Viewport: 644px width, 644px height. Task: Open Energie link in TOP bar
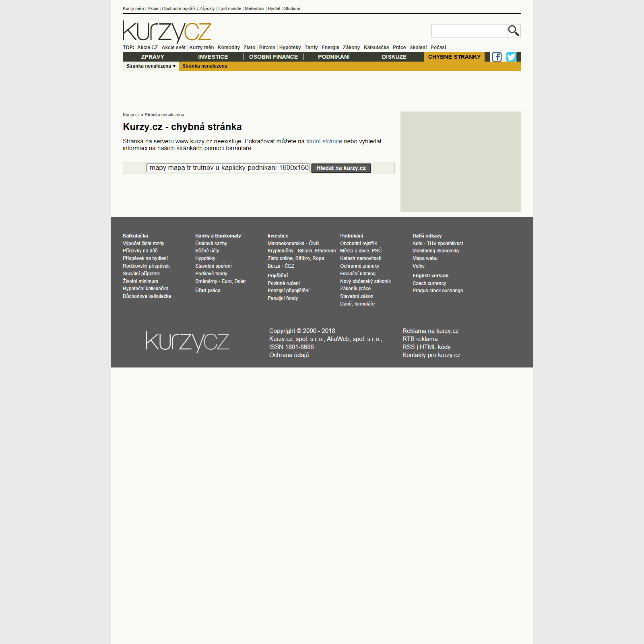(x=330, y=47)
